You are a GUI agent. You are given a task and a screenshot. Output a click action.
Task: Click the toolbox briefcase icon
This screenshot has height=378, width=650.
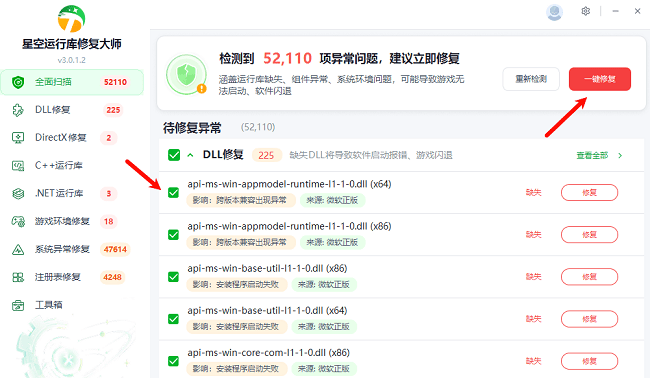(18, 305)
